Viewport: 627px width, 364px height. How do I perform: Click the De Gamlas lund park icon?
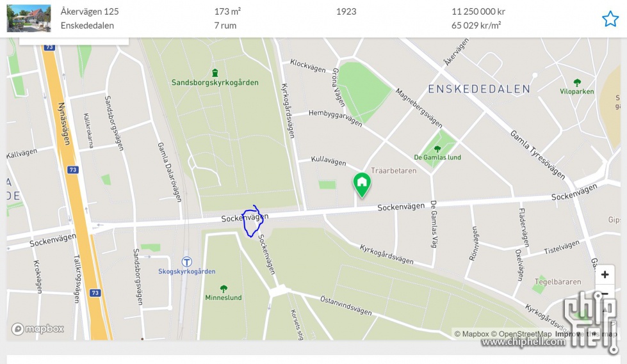pos(437,149)
